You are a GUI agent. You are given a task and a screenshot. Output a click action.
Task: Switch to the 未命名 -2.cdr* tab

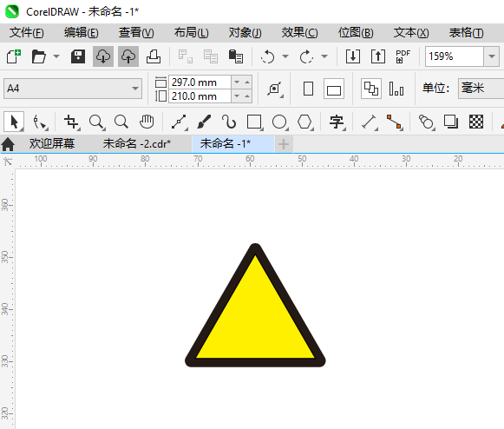(x=136, y=143)
